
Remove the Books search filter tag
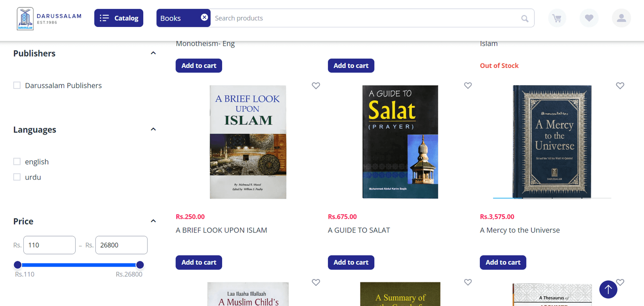click(x=204, y=17)
